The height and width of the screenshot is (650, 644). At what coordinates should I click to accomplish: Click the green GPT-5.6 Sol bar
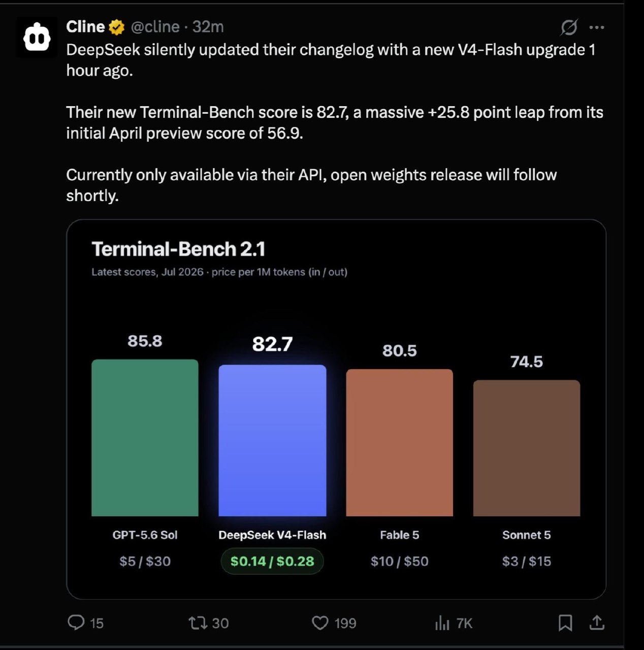pyautogui.click(x=145, y=438)
